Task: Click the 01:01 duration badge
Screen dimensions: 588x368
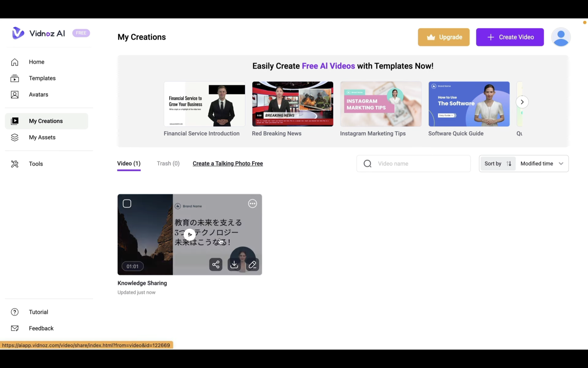Action: (133, 267)
